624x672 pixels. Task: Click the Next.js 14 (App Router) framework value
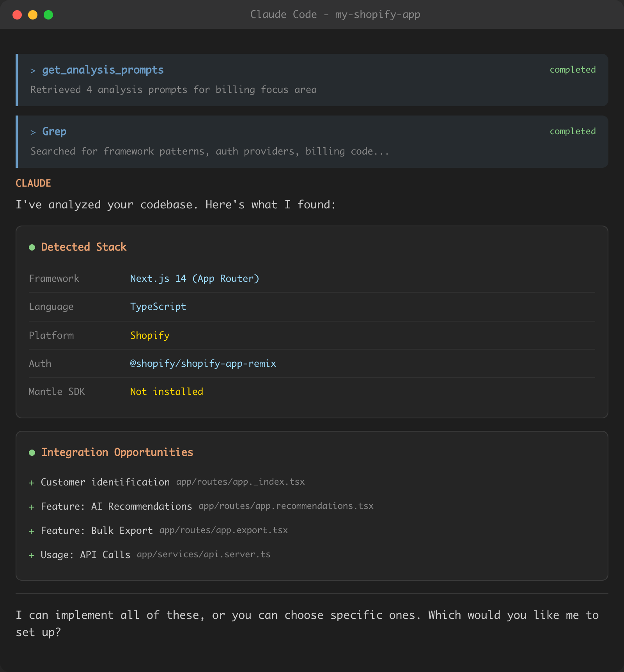coord(195,278)
